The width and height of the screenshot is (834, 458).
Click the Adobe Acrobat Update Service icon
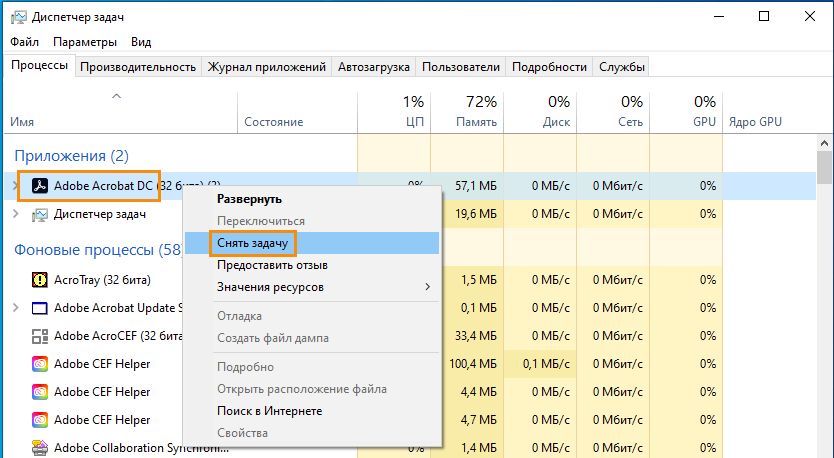(40, 308)
